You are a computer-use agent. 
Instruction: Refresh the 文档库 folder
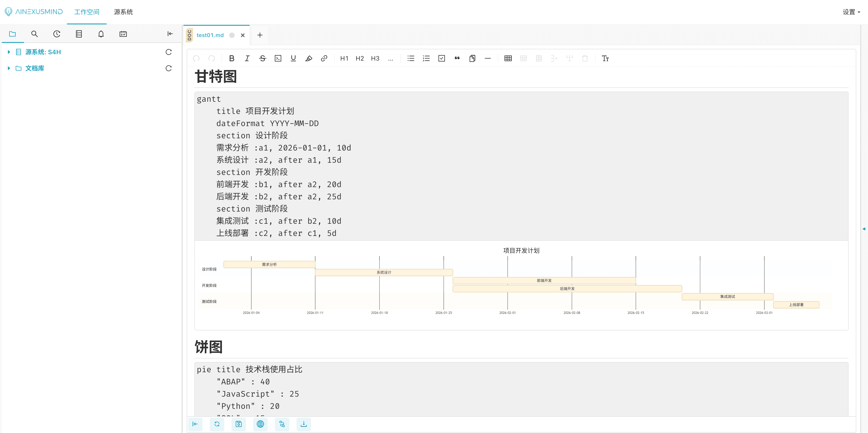[168, 68]
